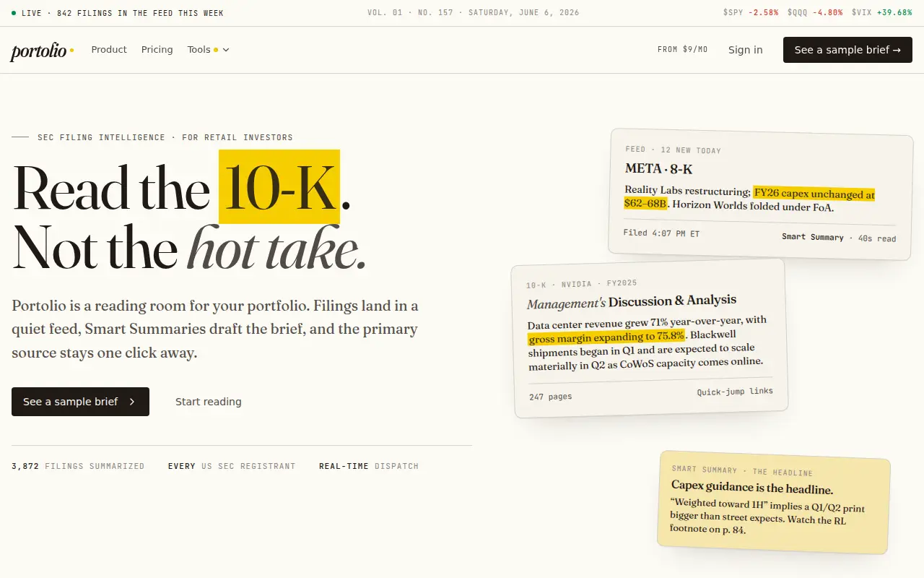Click header "See a sample brief →" button

click(x=847, y=50)
